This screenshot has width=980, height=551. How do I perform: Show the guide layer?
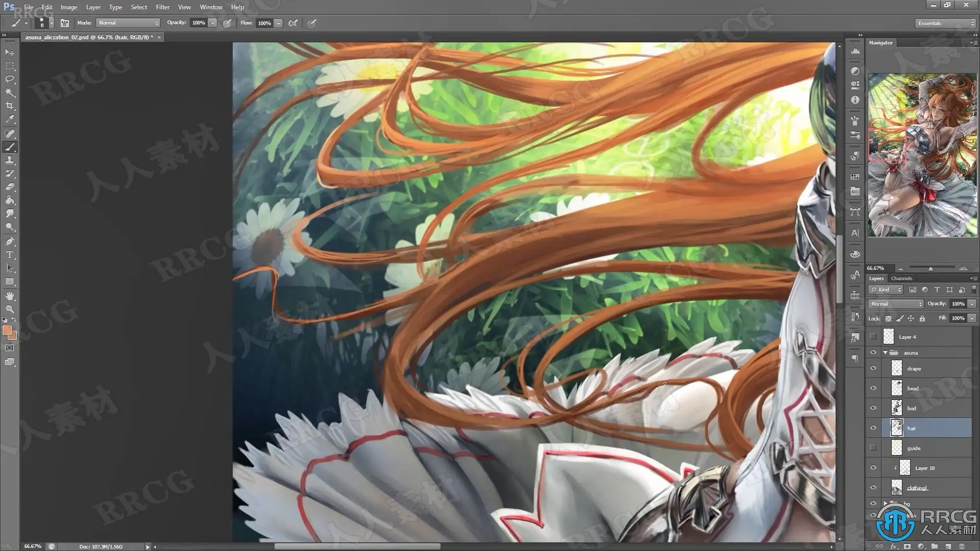point(873,448)
